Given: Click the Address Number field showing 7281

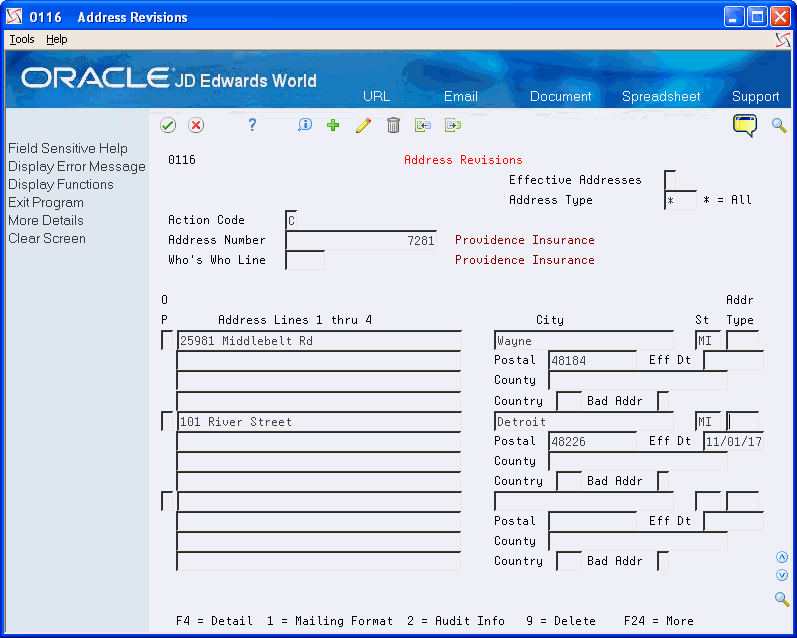Looking at the screenshot, I should pyautogui.click(x=361, y=240).
